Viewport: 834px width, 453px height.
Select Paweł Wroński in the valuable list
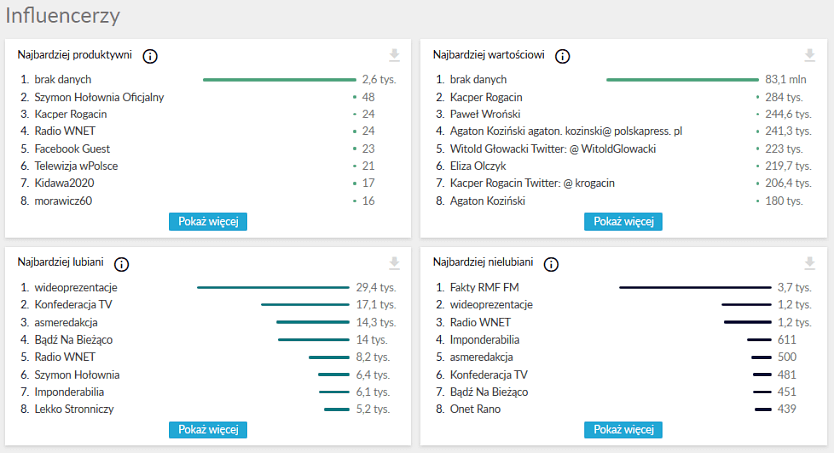click(484, 114)
